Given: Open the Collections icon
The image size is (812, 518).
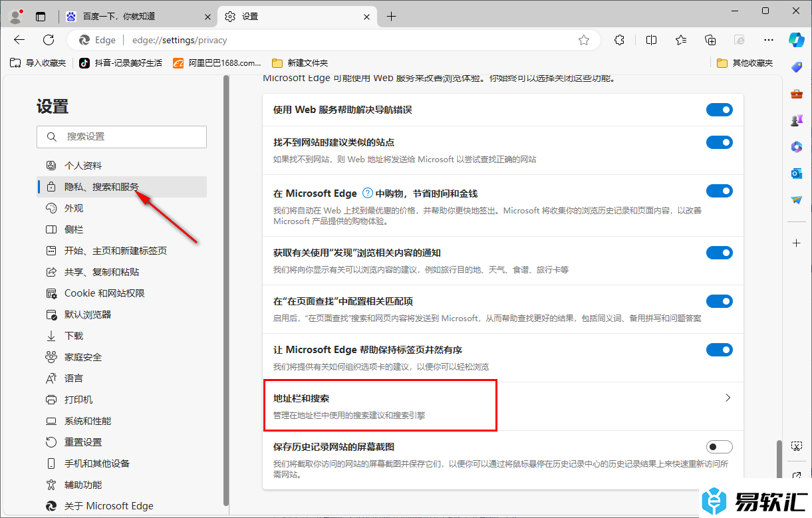Looking at the screenshot, I should (x=710, y=40).
